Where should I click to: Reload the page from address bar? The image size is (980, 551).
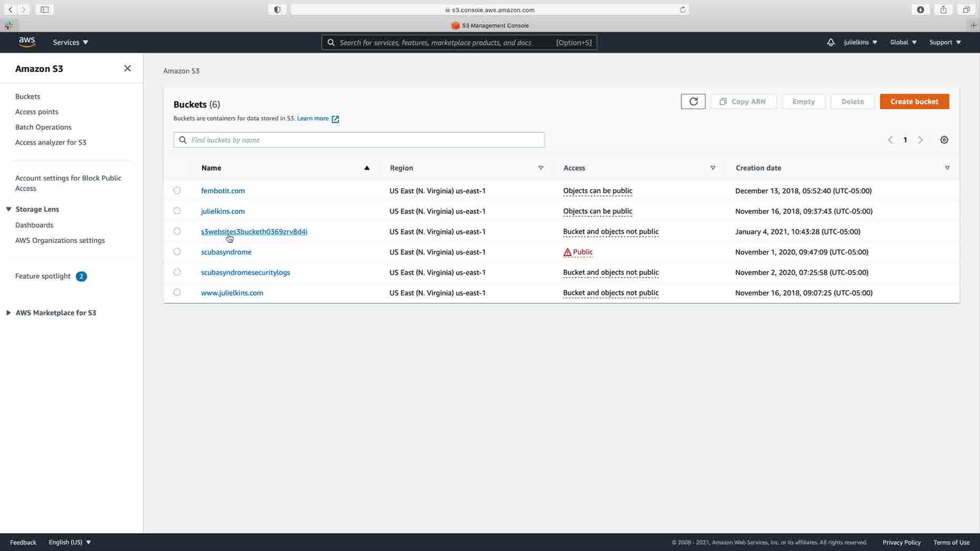pyautogui.click(x=683, y=9)
